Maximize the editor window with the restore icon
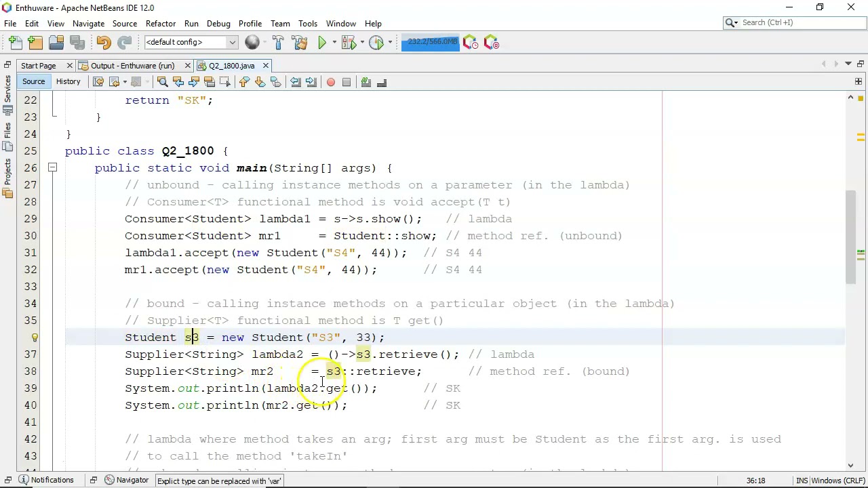 click(860, 64)
